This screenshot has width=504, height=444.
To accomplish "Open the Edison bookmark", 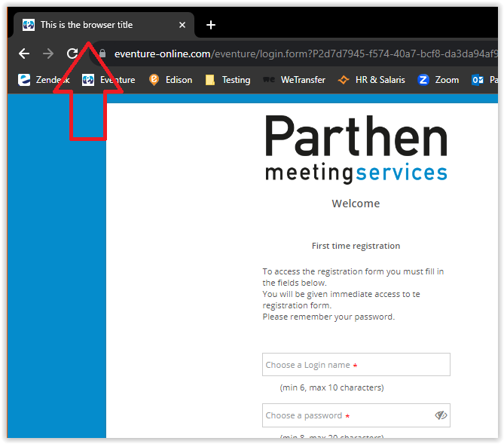I will (x=170, y=80).
